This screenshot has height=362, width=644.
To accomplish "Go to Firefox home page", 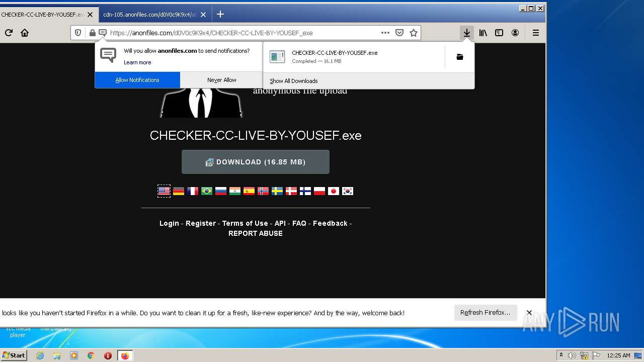I will tap(24, 33).
